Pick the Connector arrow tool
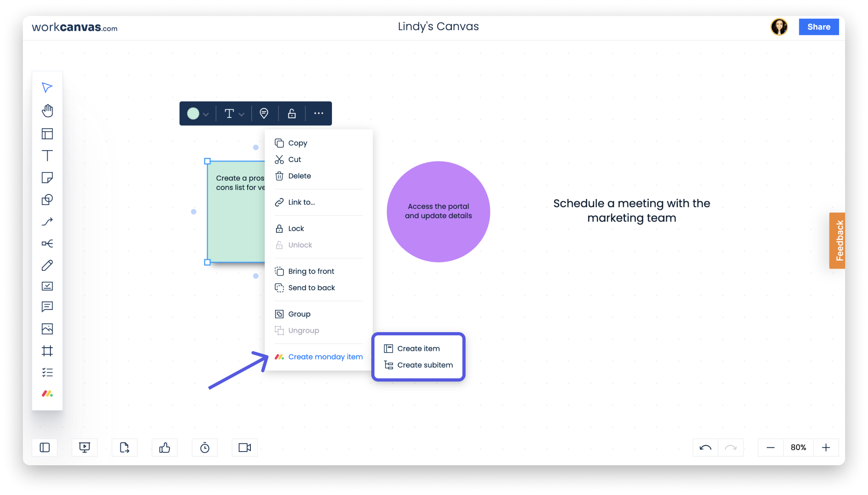The image size is (868, 495). click(x=47, y=221)
